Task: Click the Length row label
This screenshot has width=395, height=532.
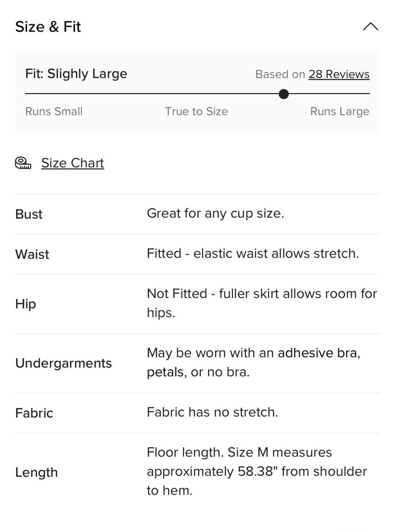Action: click(x=37, y=472)
